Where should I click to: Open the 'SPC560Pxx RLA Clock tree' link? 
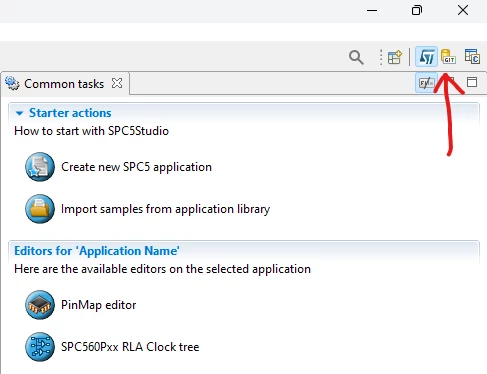click(x=130, y=347)
